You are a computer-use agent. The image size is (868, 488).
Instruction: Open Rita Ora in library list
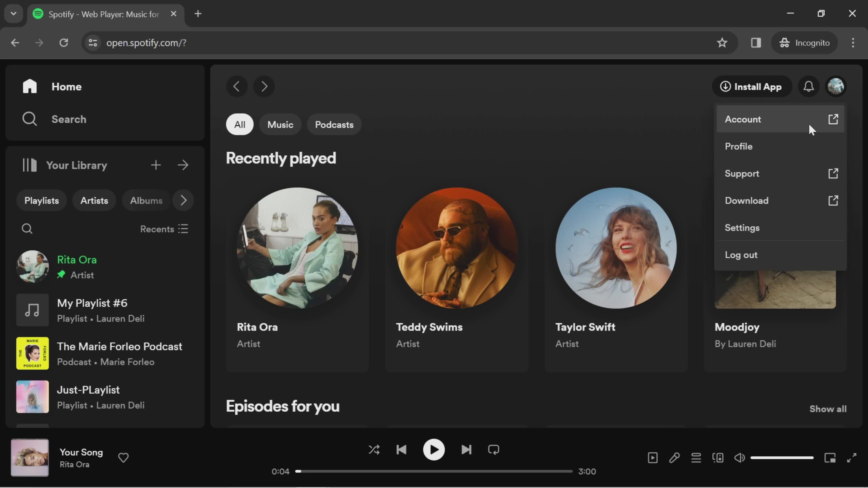coord(105,267)
